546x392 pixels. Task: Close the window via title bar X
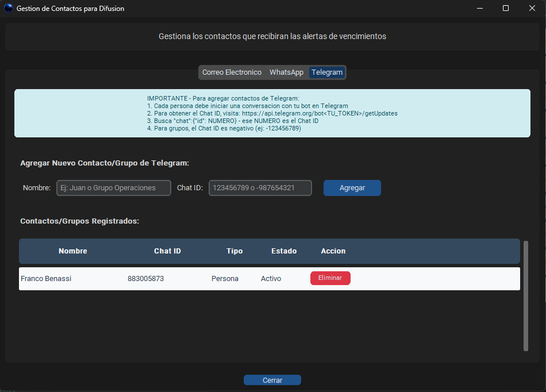click(532, 8)
